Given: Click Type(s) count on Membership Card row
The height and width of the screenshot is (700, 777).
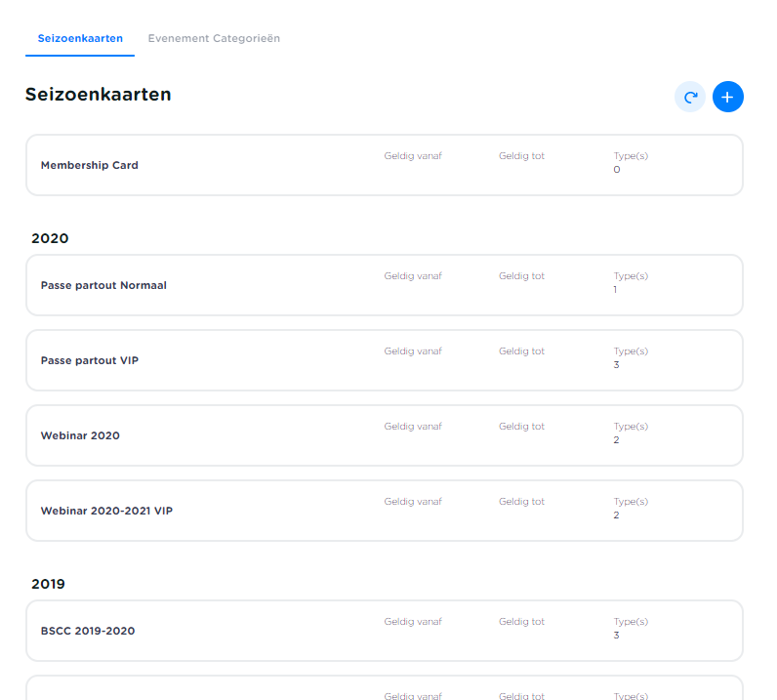Looking at the screenshot, I should pyautogui.click(x=617, y=170).
